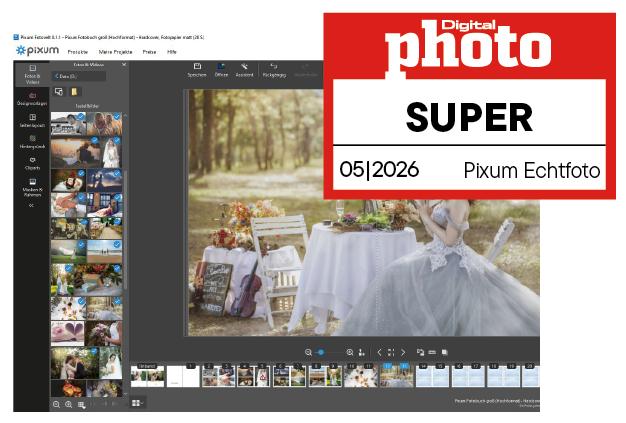626x423 pixels.
Task: Select highlighted page spread 12-13 thumbnail
Action: coord(396,376)
